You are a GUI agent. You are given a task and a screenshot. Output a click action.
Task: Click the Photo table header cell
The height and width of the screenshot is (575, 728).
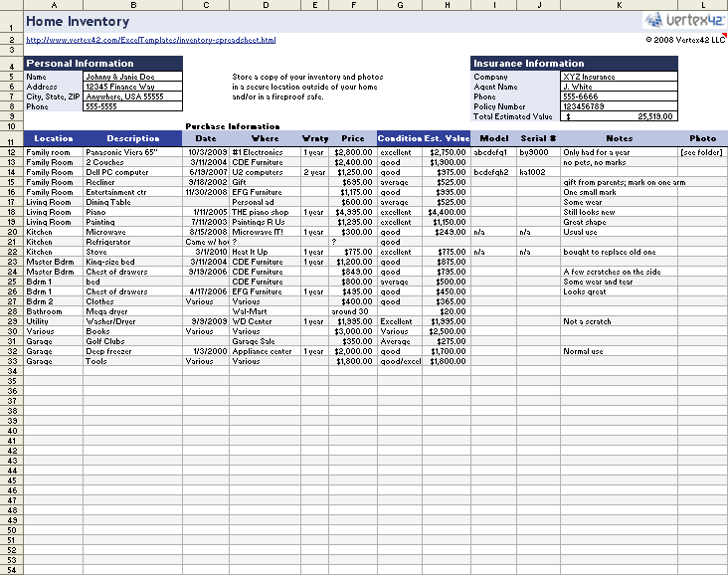(702, 139)
